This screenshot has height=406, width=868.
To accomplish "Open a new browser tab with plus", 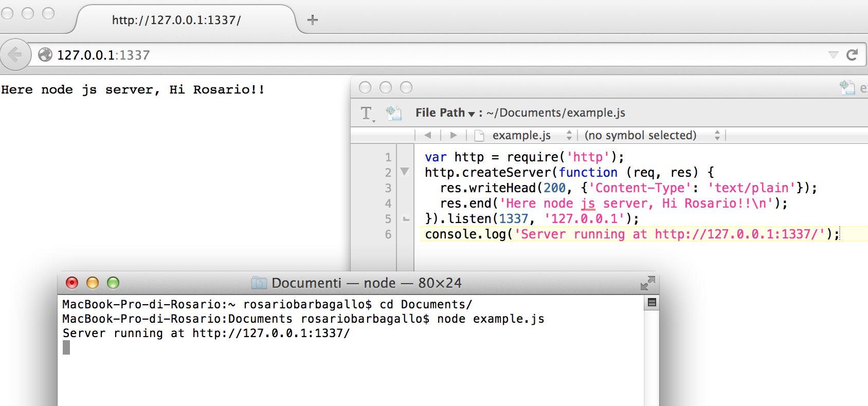I will [x=312, y=20].
